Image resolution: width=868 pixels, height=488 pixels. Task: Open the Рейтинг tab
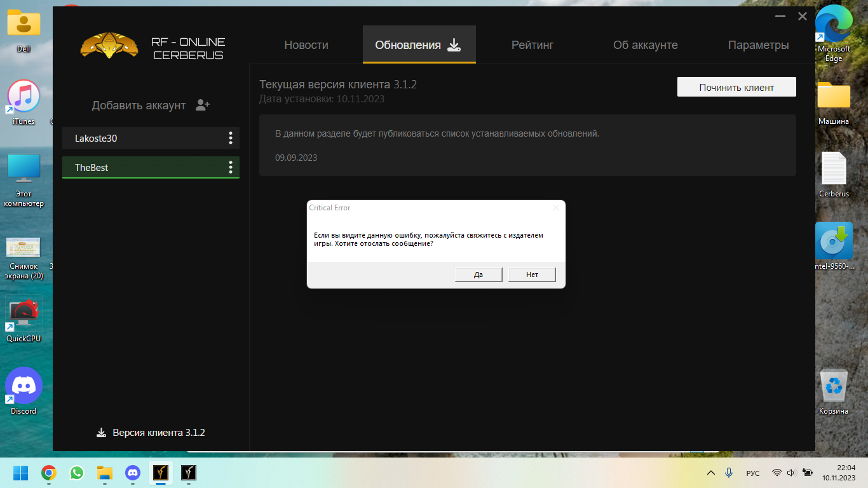(532, 45)
